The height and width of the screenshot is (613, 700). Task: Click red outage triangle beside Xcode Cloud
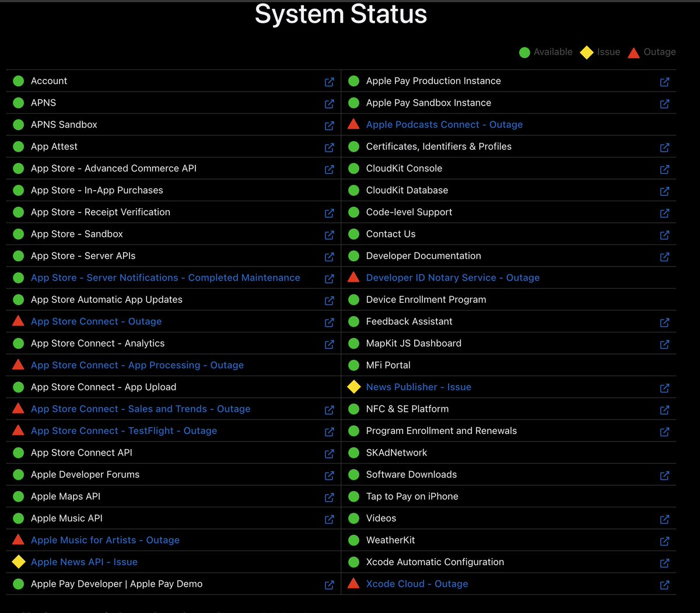point(353,583)
